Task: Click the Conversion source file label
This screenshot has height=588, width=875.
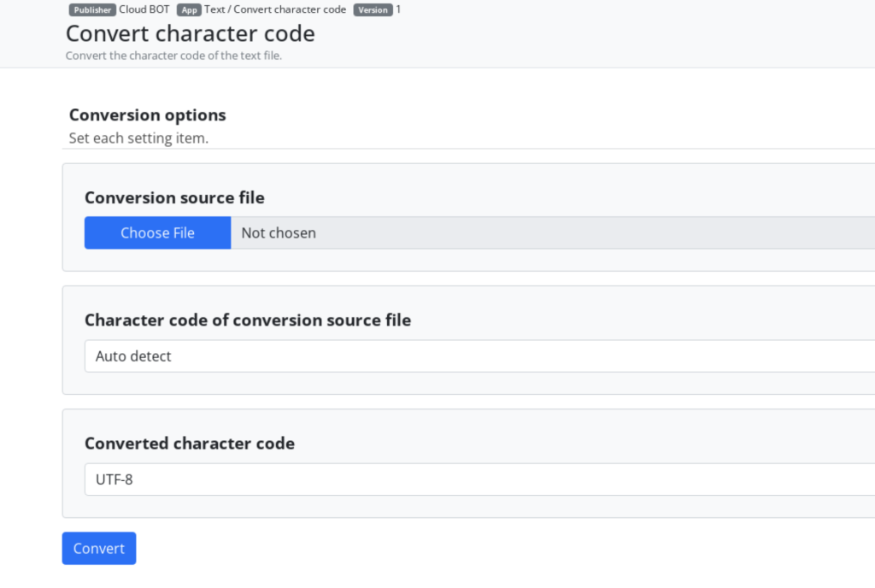Action: pyautogui.click(x=174, y=197)
